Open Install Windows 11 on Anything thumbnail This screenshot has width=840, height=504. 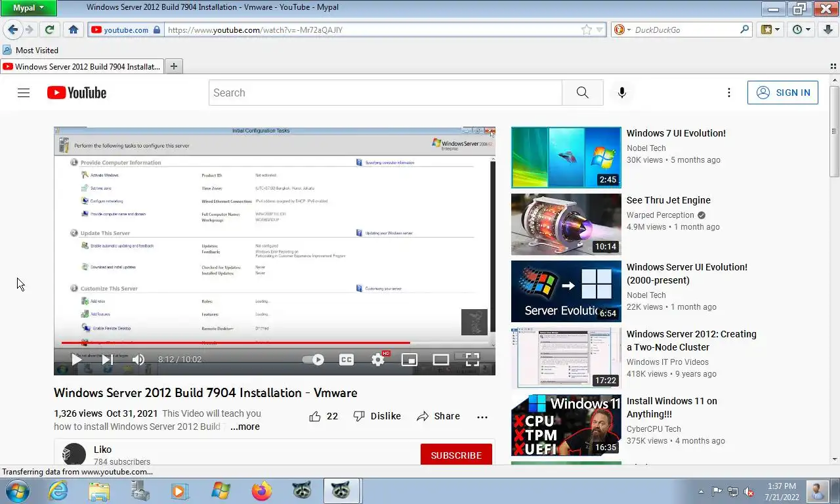click(566, 425)
